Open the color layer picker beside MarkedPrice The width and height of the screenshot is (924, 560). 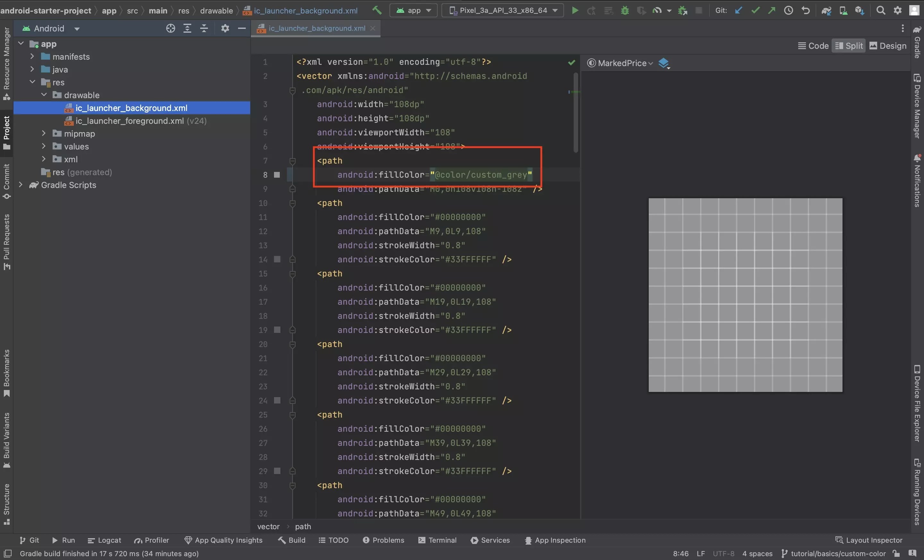pyautogui.click(x=664, y=63)
